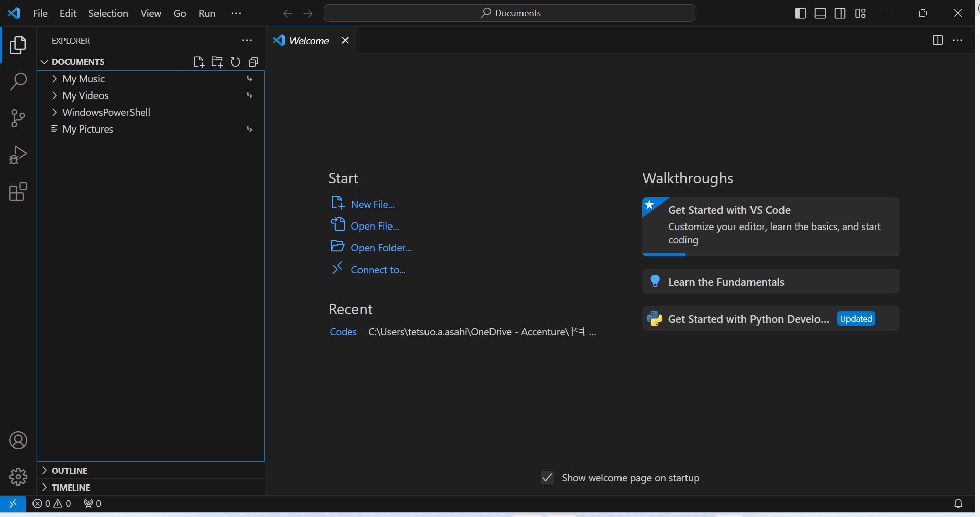Click the Accounts icon in the activity bar
The image size is (980, 517).
tap(18, 440)
